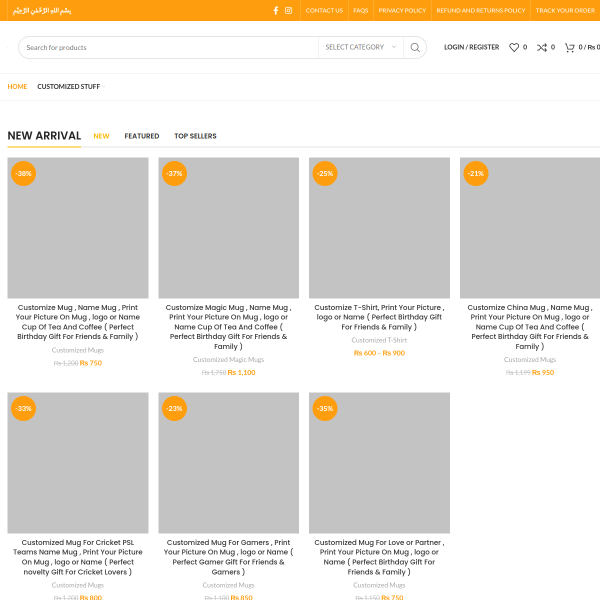Click the Rs 600 – Rs 900 price
The image size is (600, 600).
pyautogui.click(x=379, y=353)
